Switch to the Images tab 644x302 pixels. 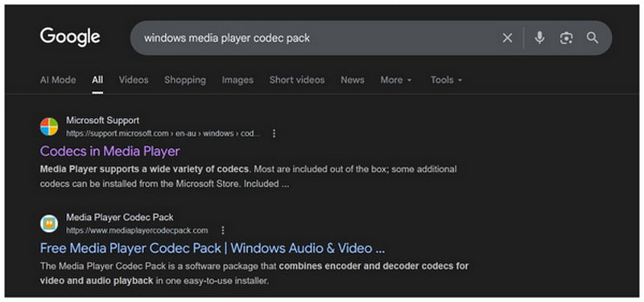coord(237,80)
